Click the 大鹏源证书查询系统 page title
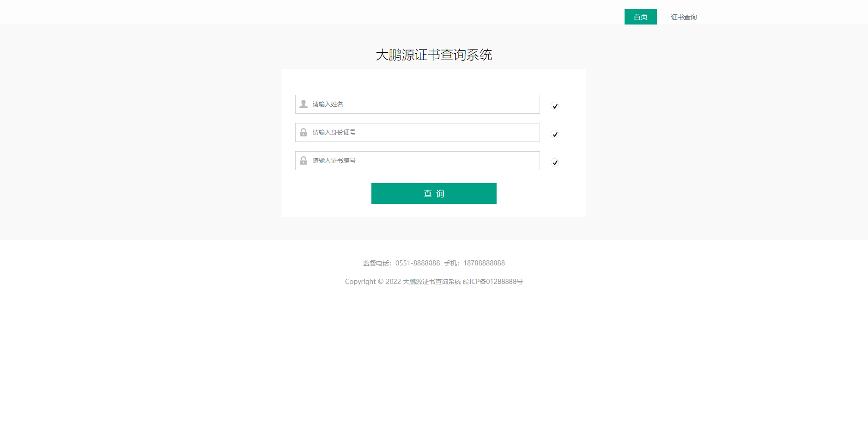The image size is (868, 431). (434, 55)
